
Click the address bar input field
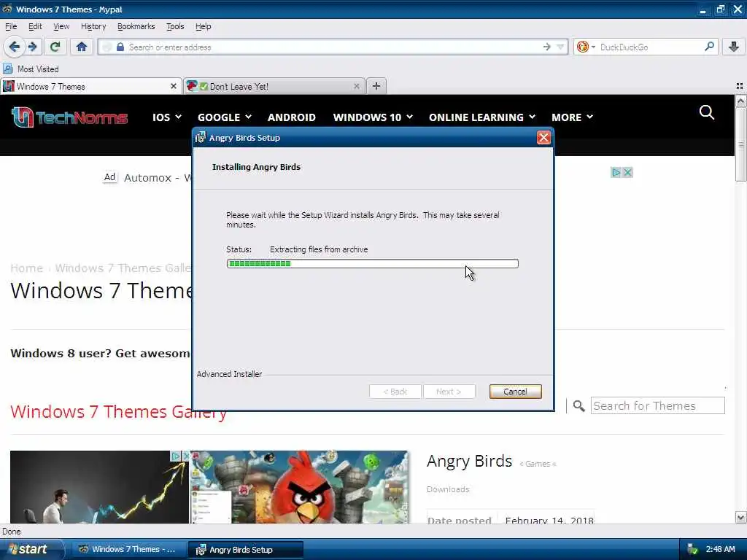[333, 47]
